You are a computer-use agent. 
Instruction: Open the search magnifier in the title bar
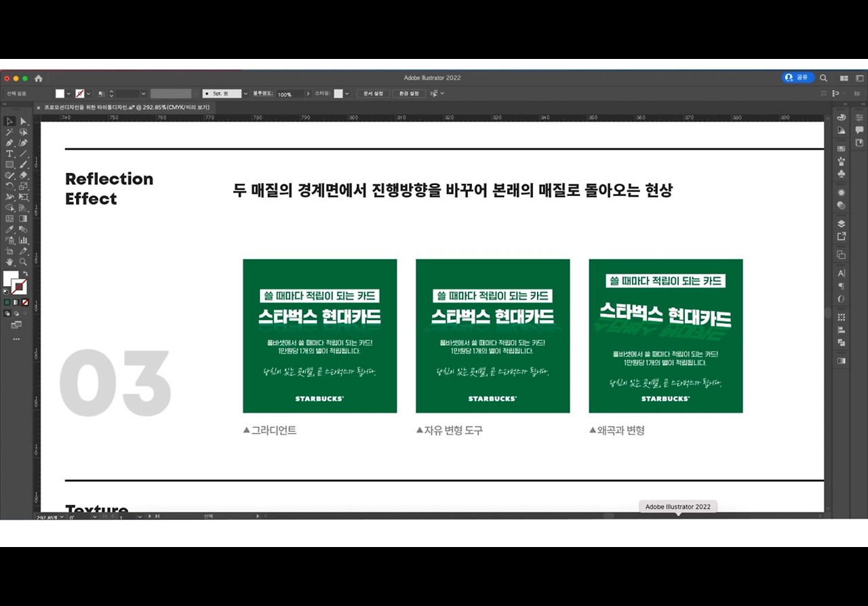click(823, 78)
